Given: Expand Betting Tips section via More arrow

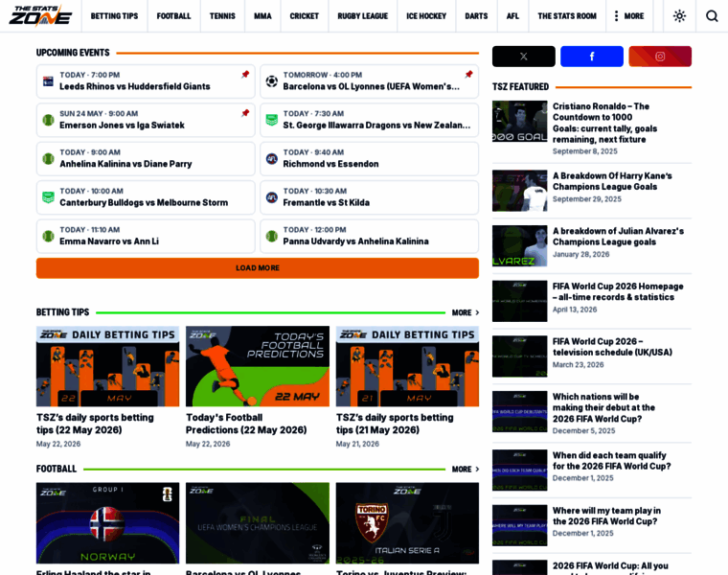Looking at the screenshot, I should [466, 312].
